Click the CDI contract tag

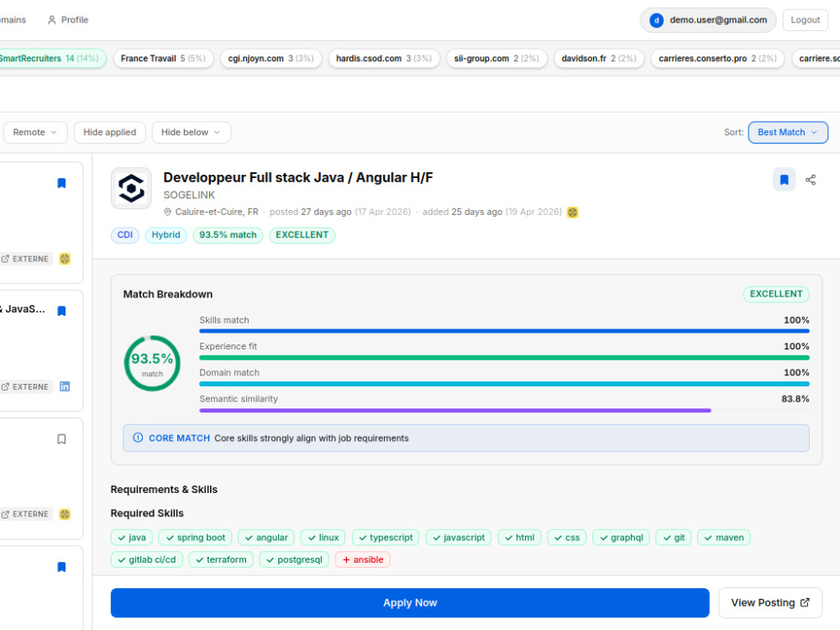click(125, 235)
